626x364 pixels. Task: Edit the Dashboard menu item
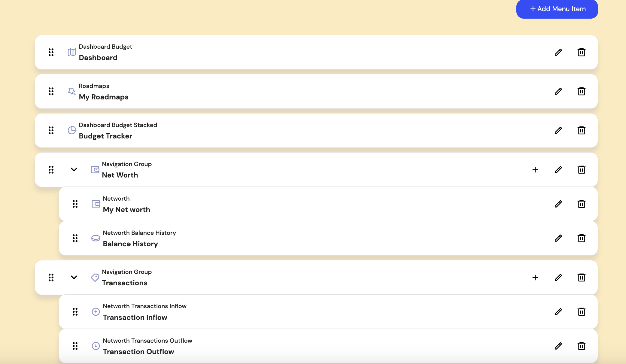point(558,52)
